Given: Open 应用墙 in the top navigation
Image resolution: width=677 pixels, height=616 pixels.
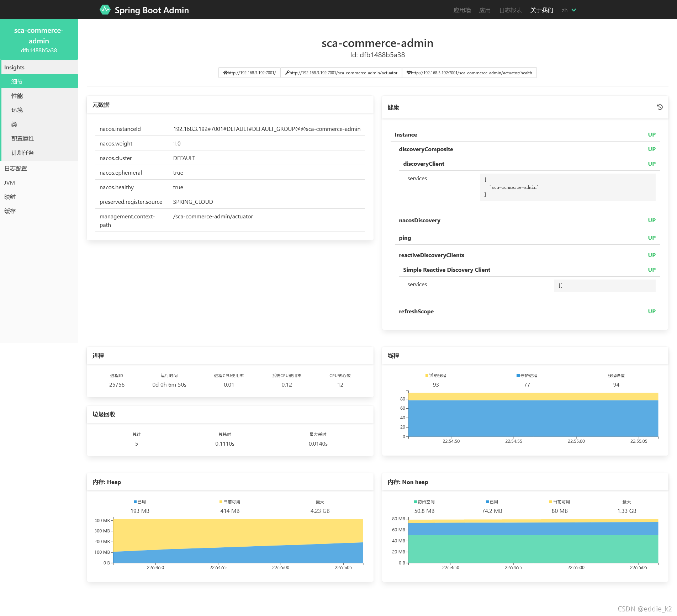Looking at the screenshot, I should tap(462, 10).
